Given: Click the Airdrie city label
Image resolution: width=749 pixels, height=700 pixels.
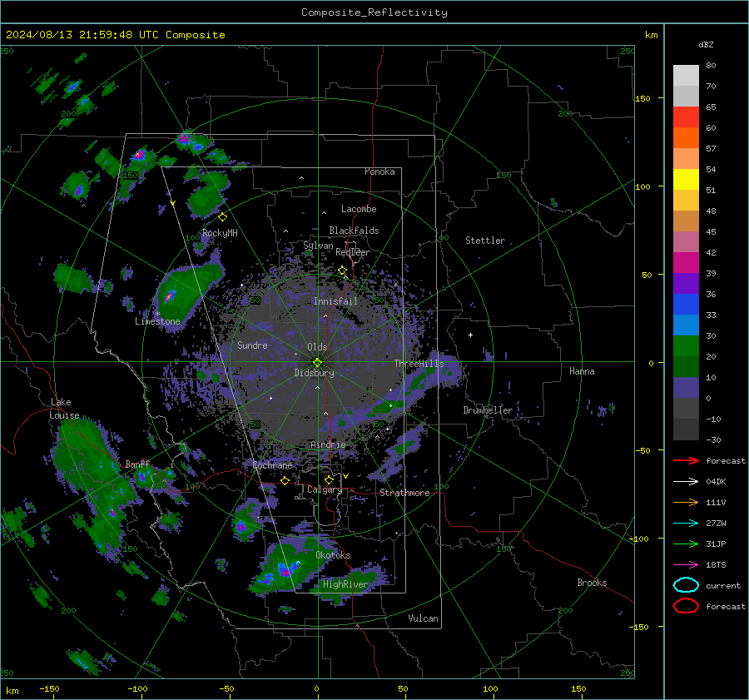Looking at the screenshot, I should click(x=328, y=444).
